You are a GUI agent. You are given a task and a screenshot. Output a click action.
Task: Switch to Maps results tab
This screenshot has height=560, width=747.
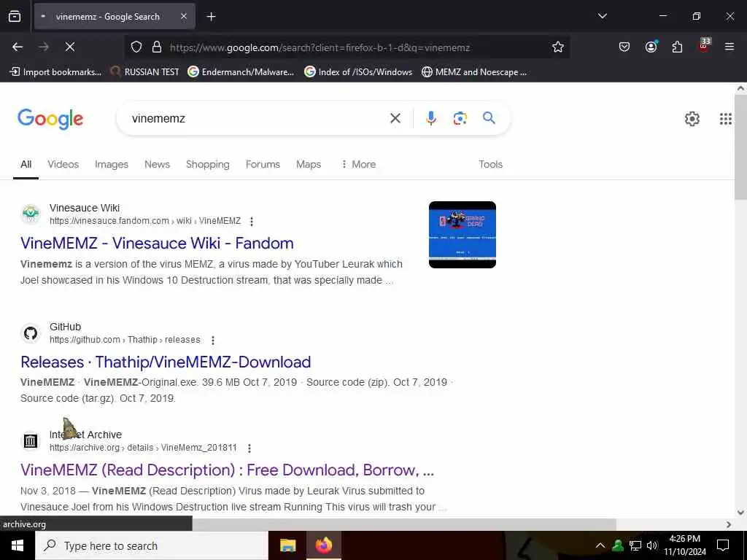(x=309, y=164)
